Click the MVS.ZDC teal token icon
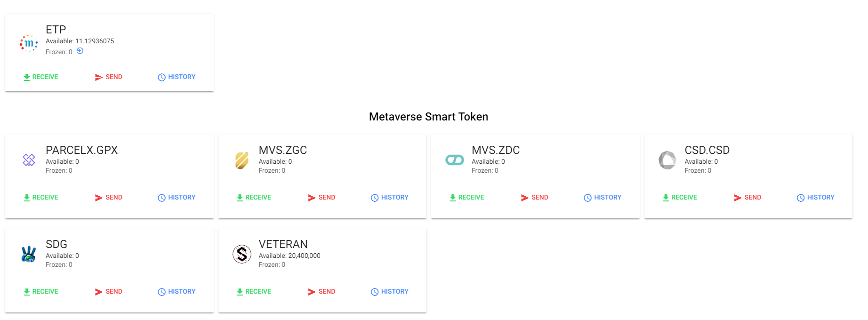The width and height of the screenshot is (868, 320). 455,160
